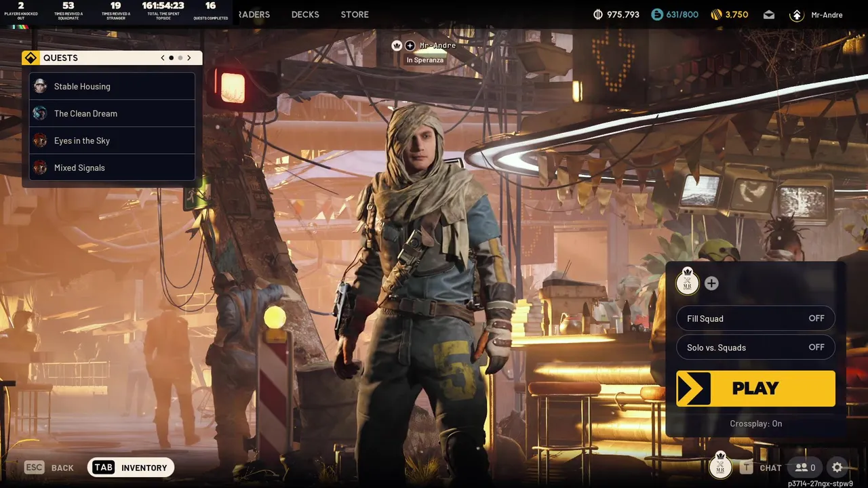The image size is (868, 488).
Task: Go back with the ESC Back button
Action: (x=49, y=468)
